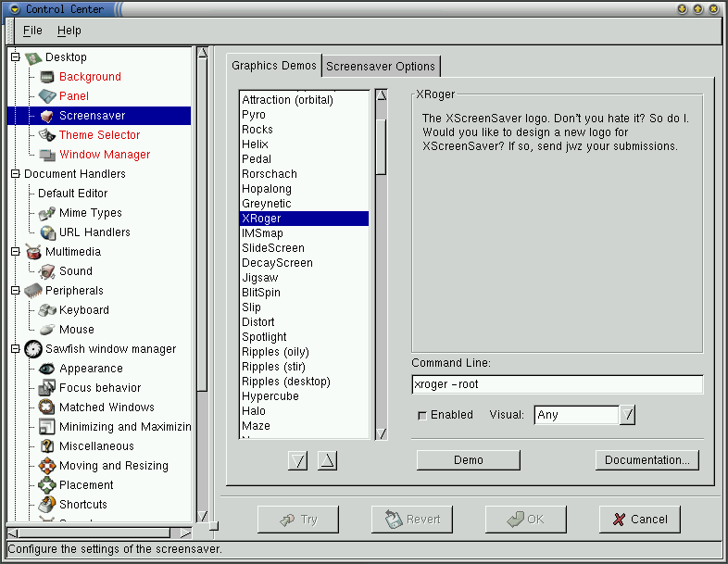Open the Visual dropdown arrow
Viewport: 728px width, 564px height.
(627, 415)
